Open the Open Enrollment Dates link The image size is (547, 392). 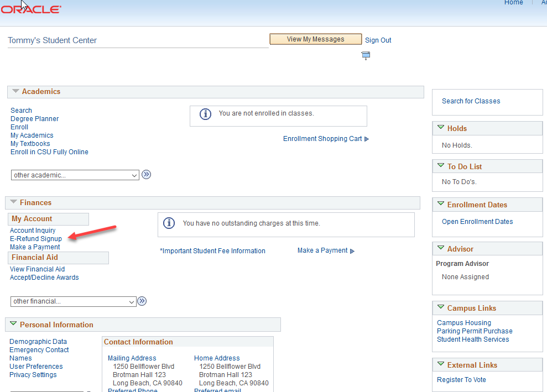click(x=477, y=222)
